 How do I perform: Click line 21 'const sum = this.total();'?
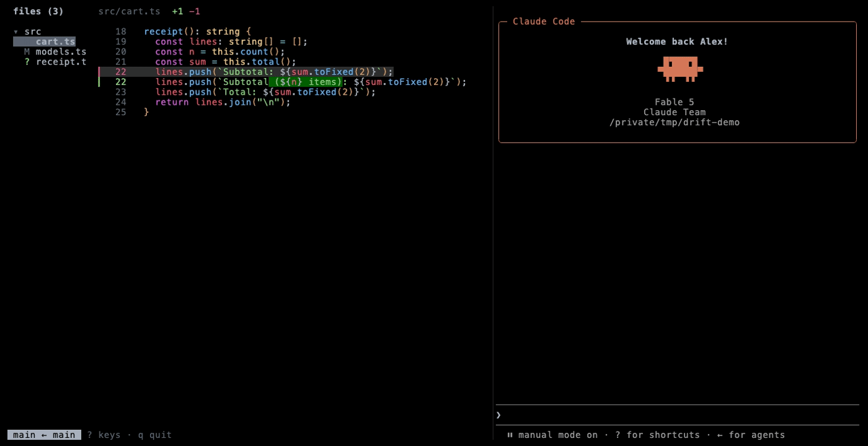click(226, 61)
